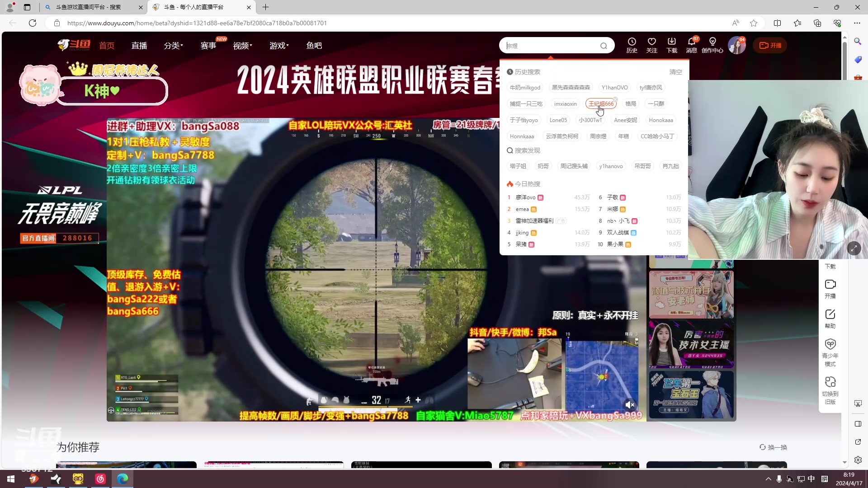This screenshot has height=488, width=868.
Task: Open the 创作中心 creator center
Action: coord(712,45)
